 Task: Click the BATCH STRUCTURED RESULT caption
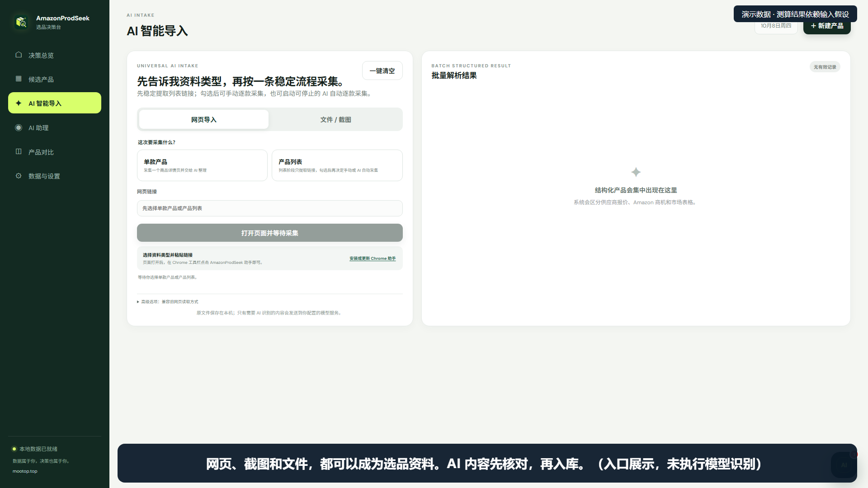(x=471, y=66)
